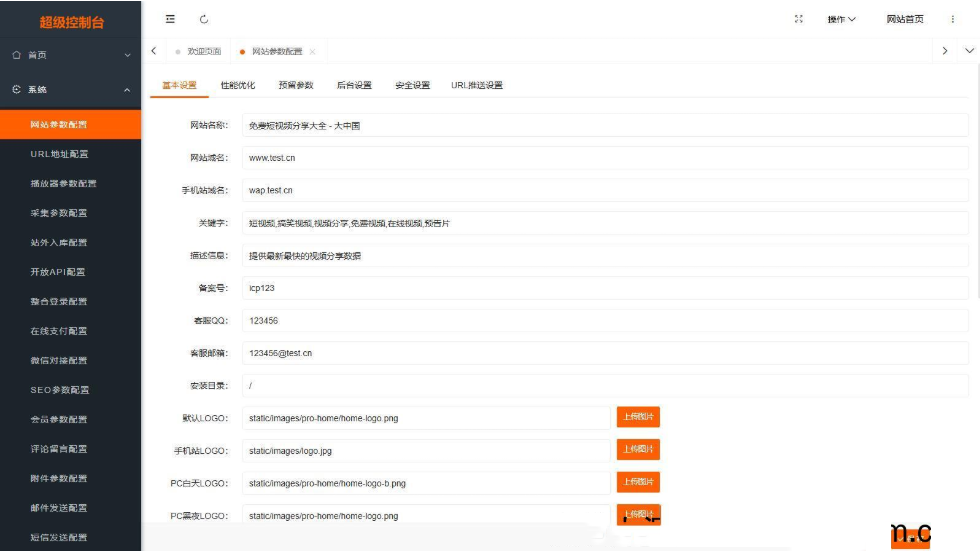Open the tab list dropdown chevron
The height and width of the screenshot is (551, 980).
click(969, 51)
